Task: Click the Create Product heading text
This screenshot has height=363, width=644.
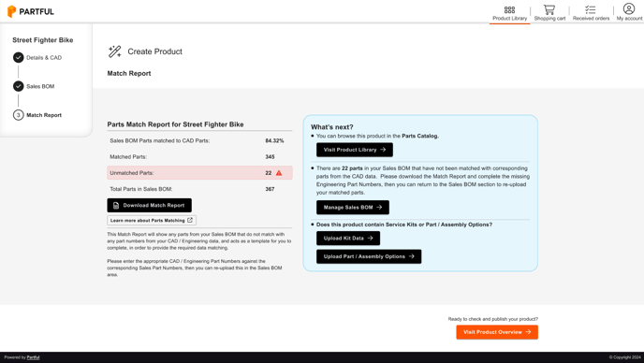Action: (154, 51)
